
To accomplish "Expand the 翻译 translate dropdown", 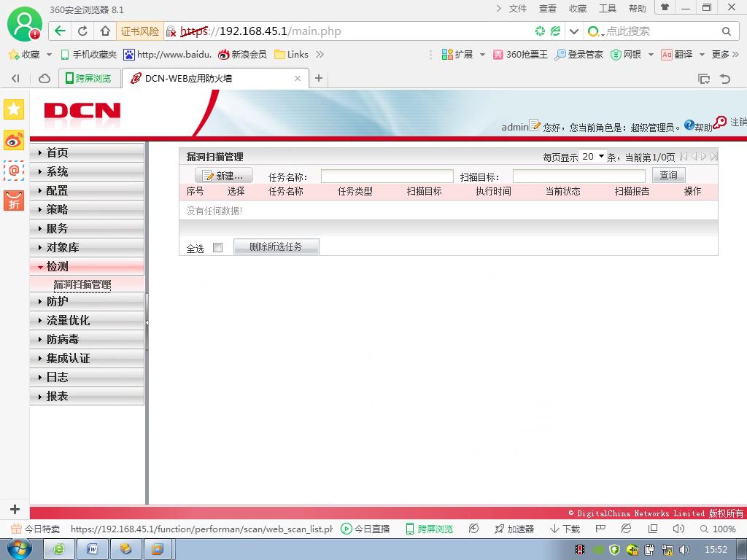I will [702, 55].
